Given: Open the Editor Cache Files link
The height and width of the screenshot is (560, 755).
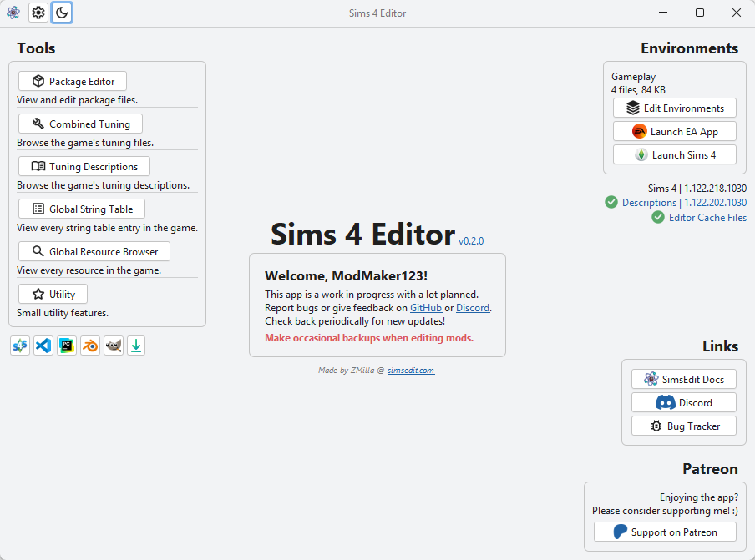Looking at the screenshot, I should click(x=707, y=218).
